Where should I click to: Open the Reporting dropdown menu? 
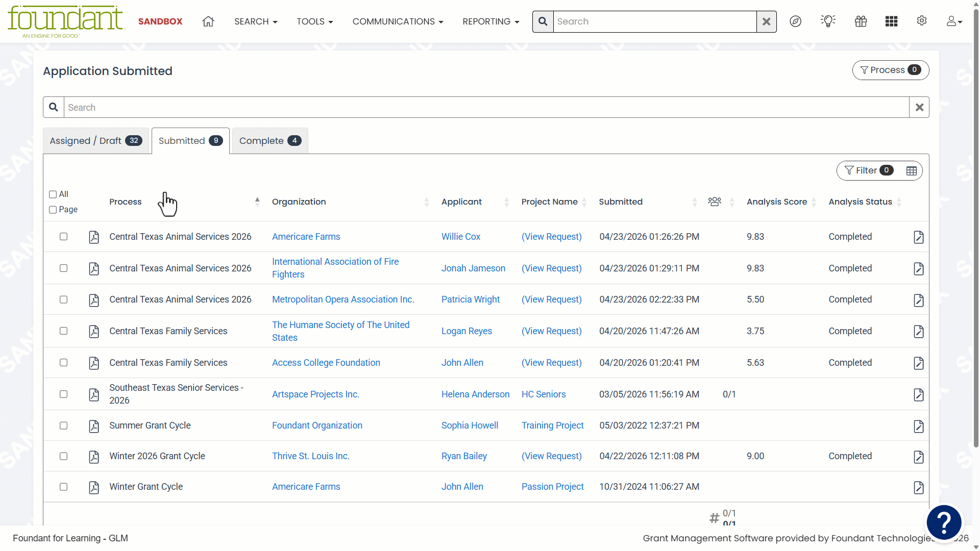[491, 21]
